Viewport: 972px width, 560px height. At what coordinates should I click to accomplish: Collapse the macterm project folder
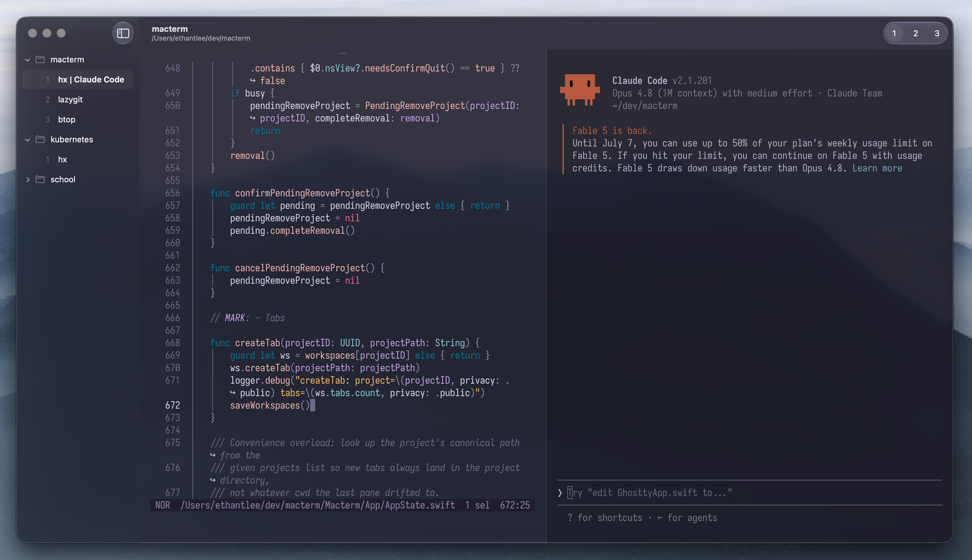27,60
